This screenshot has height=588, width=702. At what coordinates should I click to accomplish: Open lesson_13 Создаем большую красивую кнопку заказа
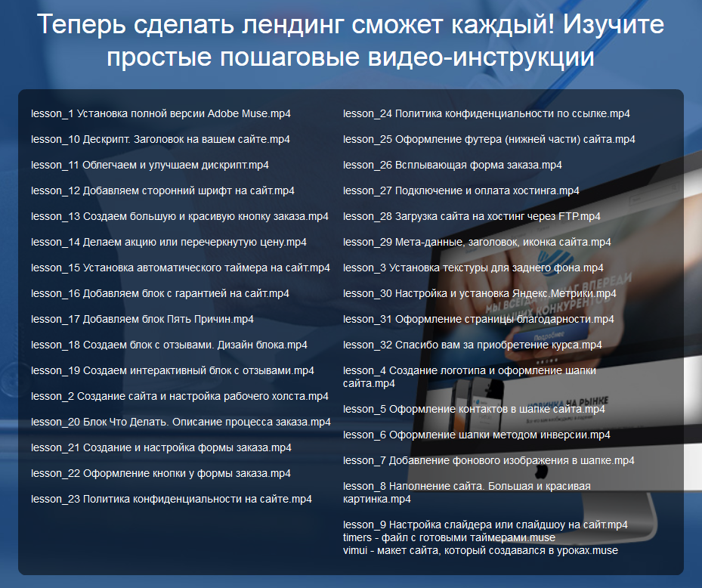tap(179, 216)
